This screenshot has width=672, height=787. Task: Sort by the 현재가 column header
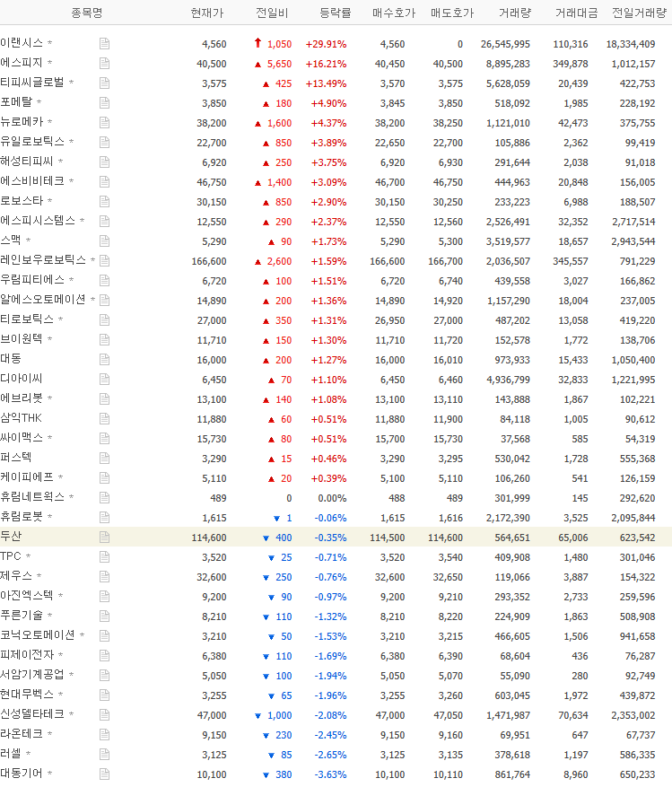(206, 13)
